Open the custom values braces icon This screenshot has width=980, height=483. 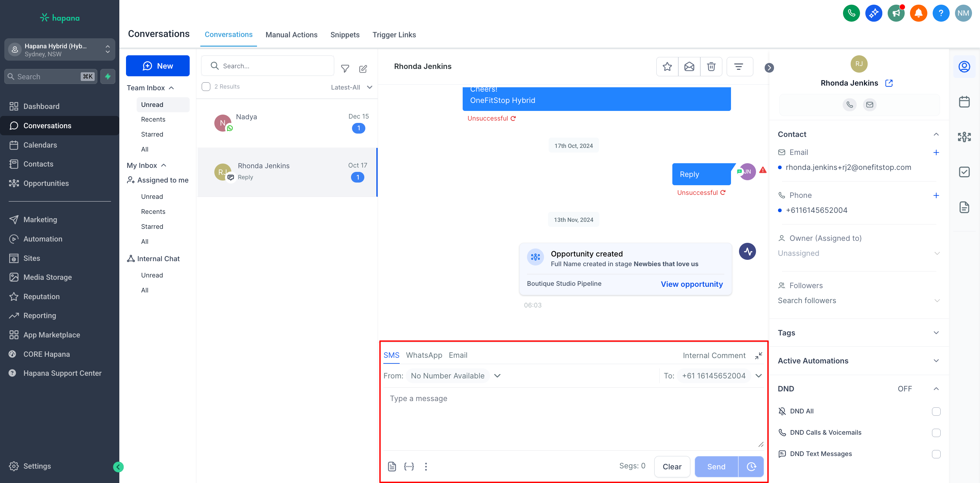pos(409,466)
